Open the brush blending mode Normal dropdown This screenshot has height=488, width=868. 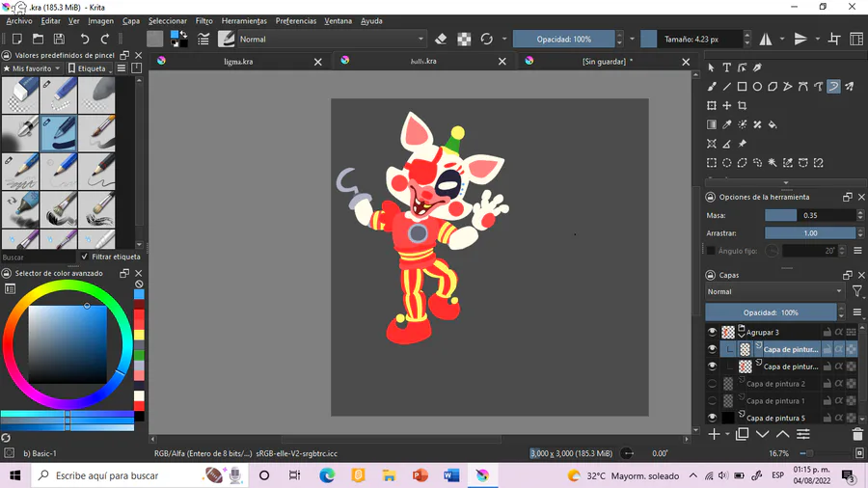[x=331, y=40]
